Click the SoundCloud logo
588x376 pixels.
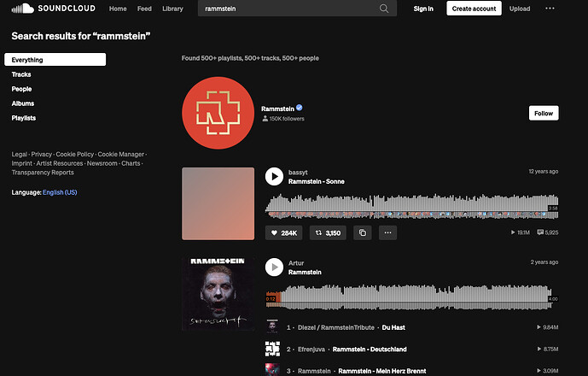coord(54,9)
